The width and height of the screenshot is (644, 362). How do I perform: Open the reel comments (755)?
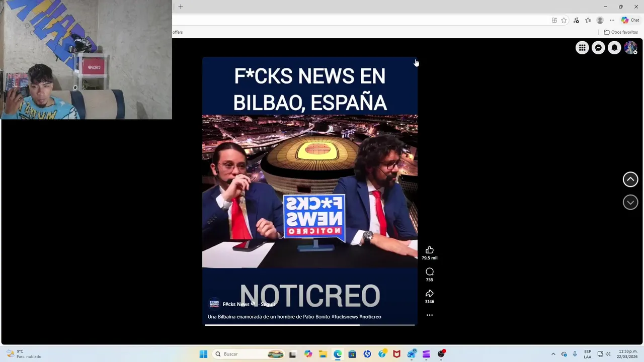click(429, 271)
